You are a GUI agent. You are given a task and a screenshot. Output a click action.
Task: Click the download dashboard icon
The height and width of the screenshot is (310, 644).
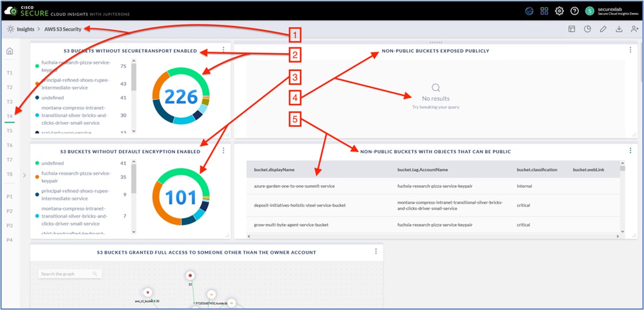point(619,29)
